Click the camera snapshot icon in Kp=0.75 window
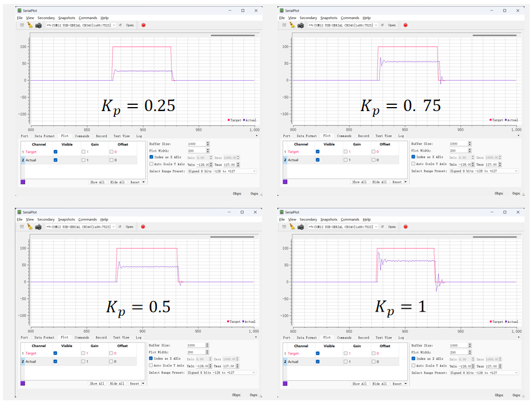532x402 pixels. click(300, 25)
